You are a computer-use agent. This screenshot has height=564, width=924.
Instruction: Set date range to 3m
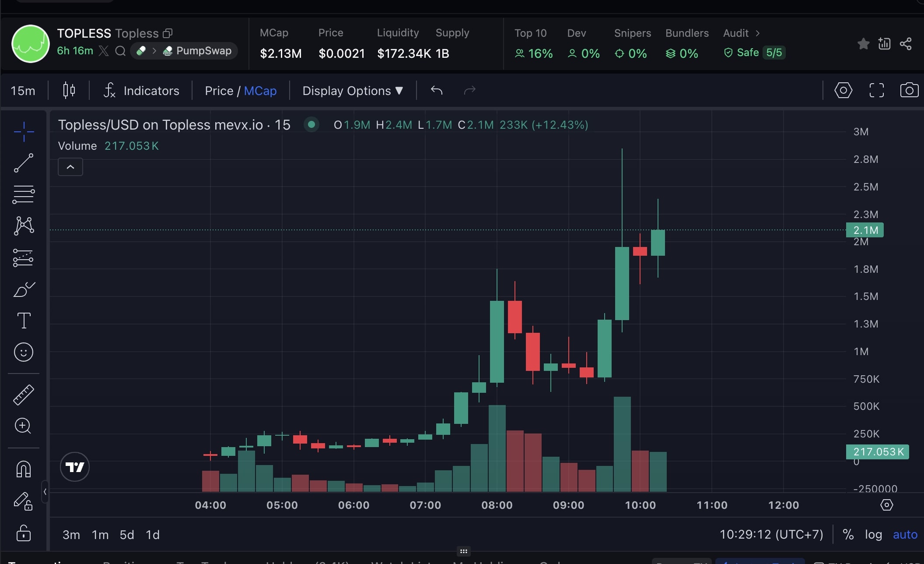71,535
